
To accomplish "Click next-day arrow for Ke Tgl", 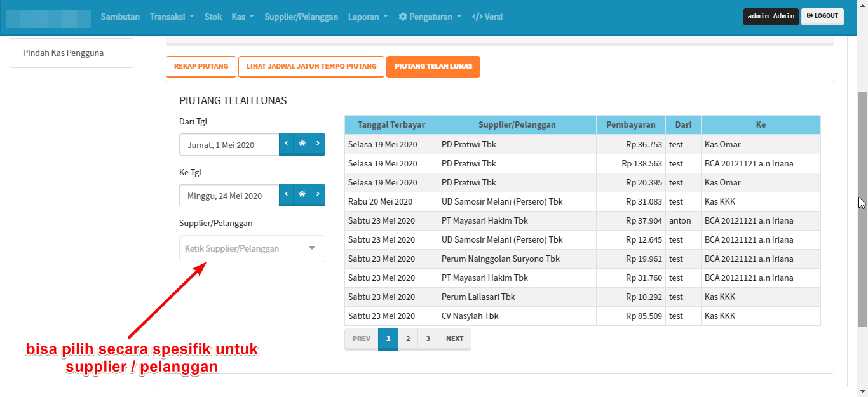I will [x=318, y=195].
